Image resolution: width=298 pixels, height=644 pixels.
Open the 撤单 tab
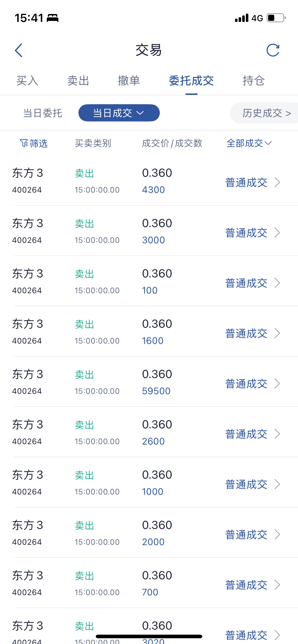click(129, 80)
